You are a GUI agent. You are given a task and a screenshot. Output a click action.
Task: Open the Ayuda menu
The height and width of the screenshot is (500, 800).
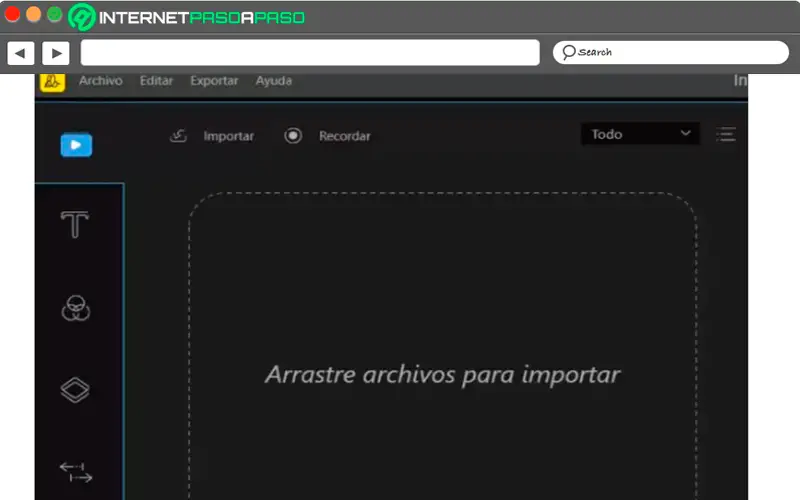273,81
